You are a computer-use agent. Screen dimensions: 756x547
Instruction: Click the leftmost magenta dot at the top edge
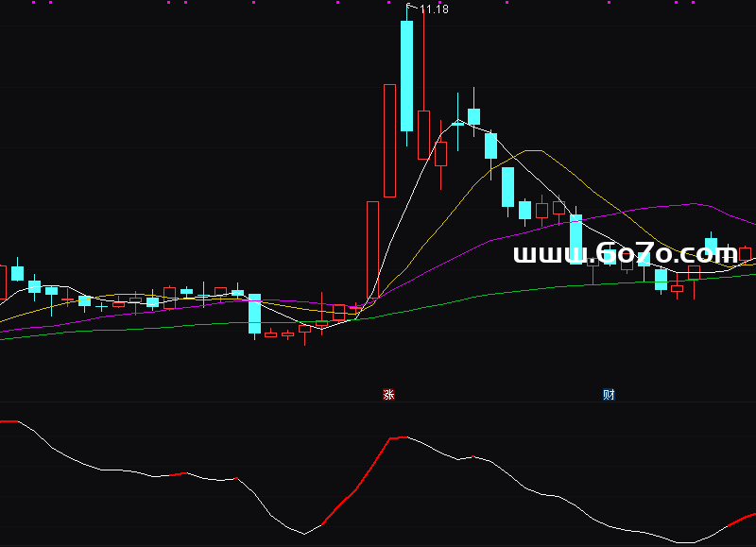[32, 3]
